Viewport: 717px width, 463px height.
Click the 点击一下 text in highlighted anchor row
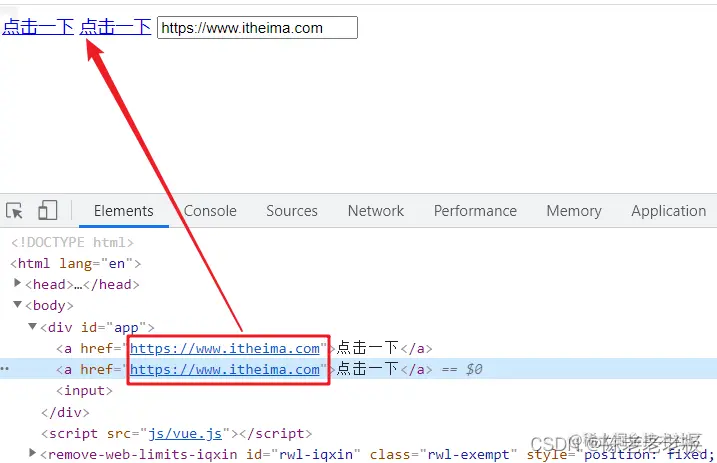point(367,368)
